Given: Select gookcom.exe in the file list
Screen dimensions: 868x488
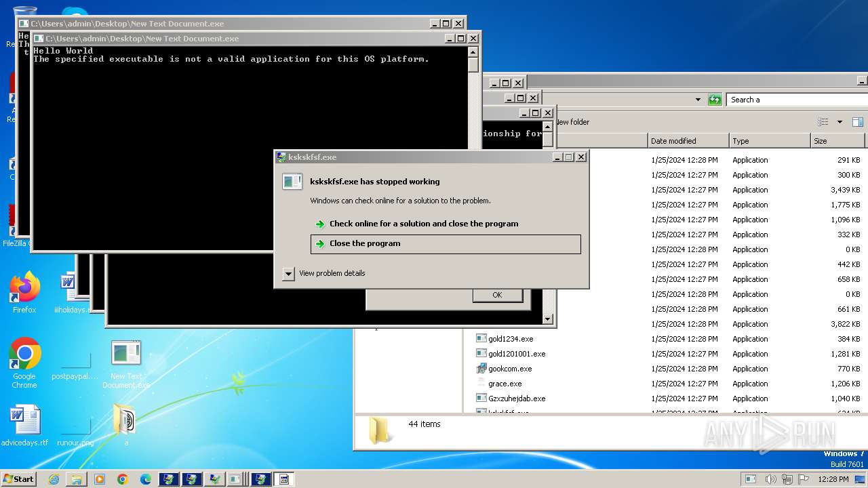Looking at the screenshot, I should point(510,369).
